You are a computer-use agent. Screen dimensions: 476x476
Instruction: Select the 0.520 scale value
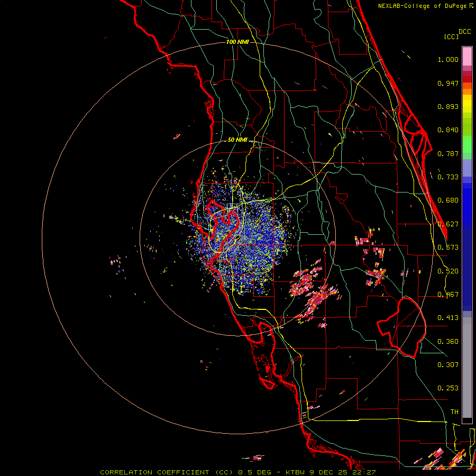pos(448,271)
